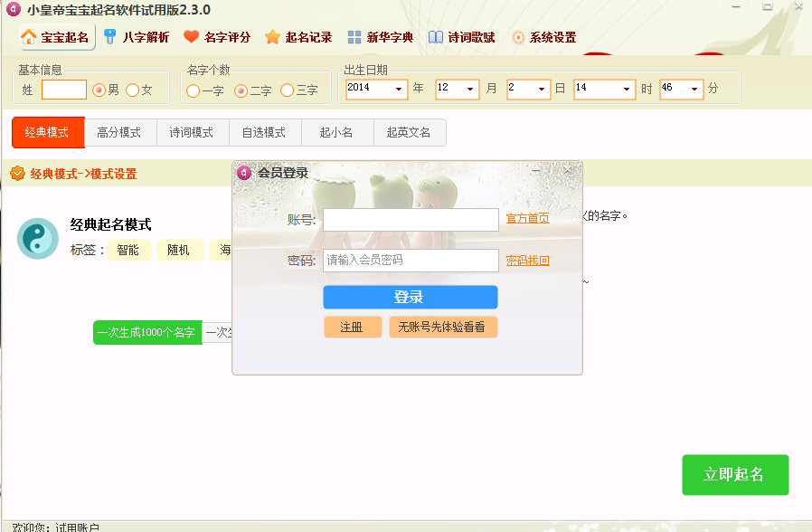The width and height of the screenshot is (812, 532).
Task: Select the 三字 name length option
Action: click(x=288, y=90)
